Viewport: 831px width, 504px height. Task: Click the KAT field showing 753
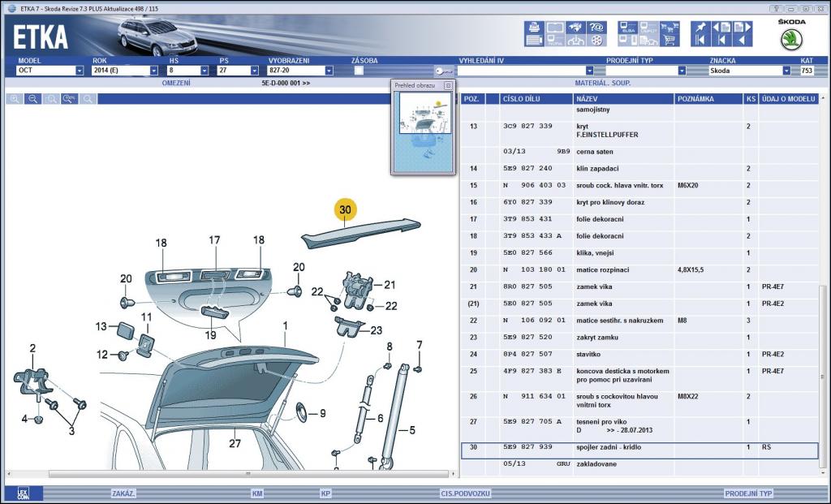807,71
